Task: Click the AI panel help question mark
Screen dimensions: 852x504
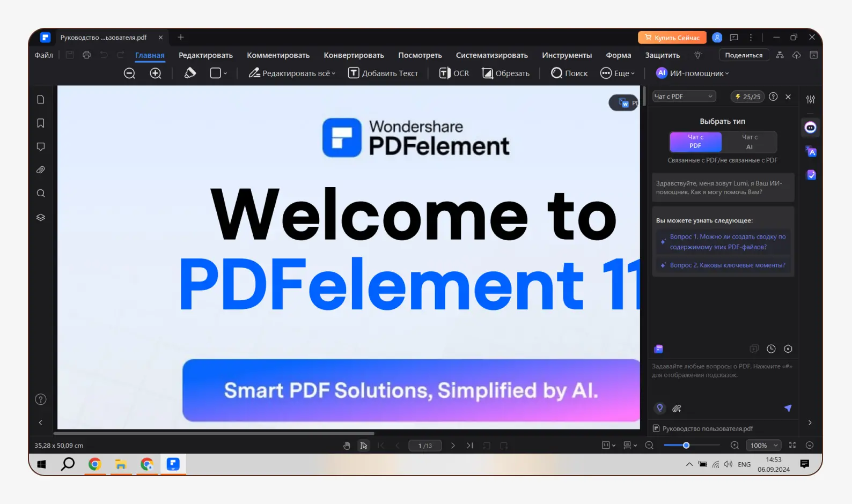Action: (773, 97)
